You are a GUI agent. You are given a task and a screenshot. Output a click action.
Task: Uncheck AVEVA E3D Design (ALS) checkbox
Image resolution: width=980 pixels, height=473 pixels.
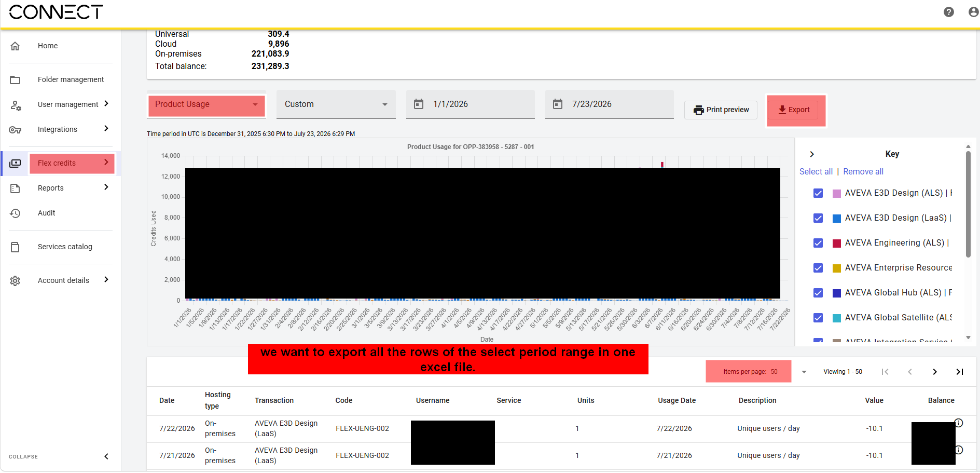coord(818,193)
